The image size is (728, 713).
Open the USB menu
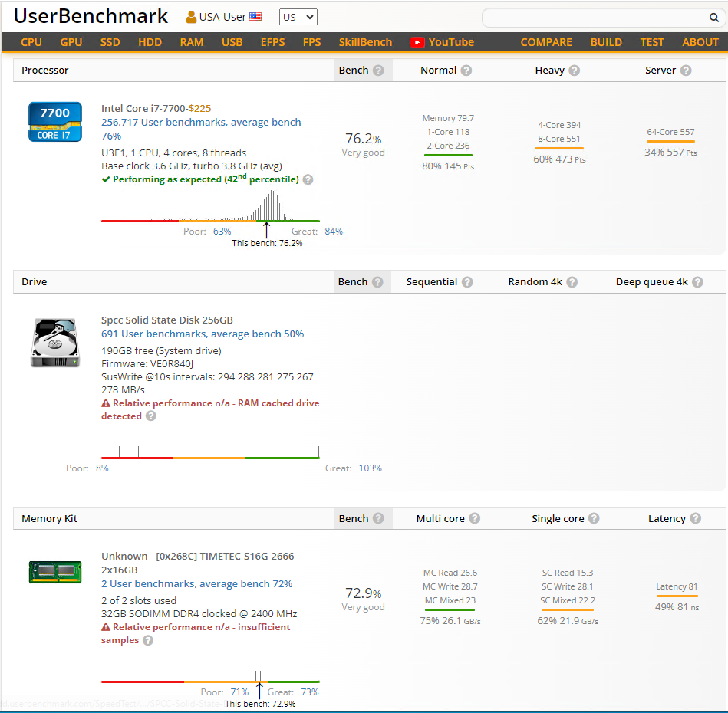[x=232, y=42]
